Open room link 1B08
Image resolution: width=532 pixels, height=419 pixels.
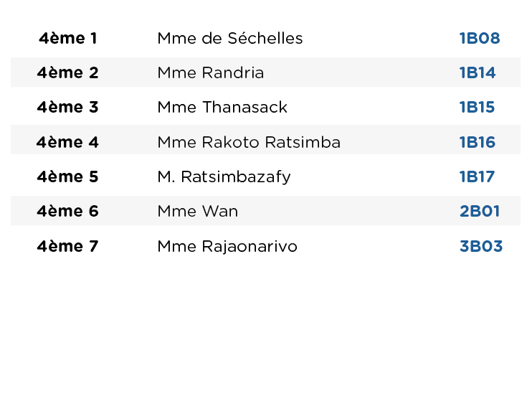pos(480,38)
